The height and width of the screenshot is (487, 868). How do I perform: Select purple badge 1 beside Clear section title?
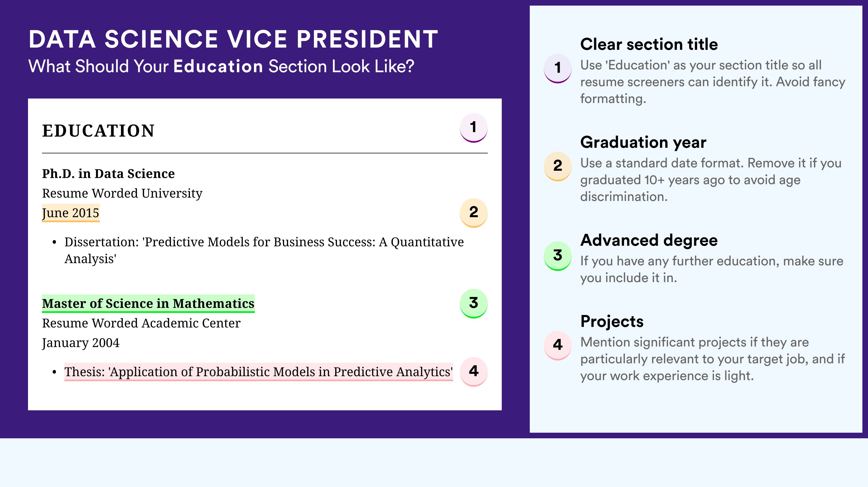tap(557, 68)
